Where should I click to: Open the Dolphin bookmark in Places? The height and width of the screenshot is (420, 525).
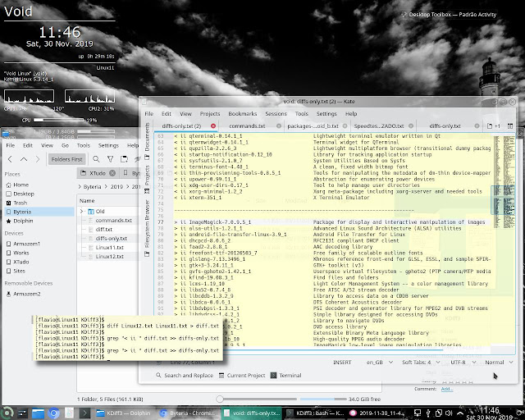[x=23, y=221]
